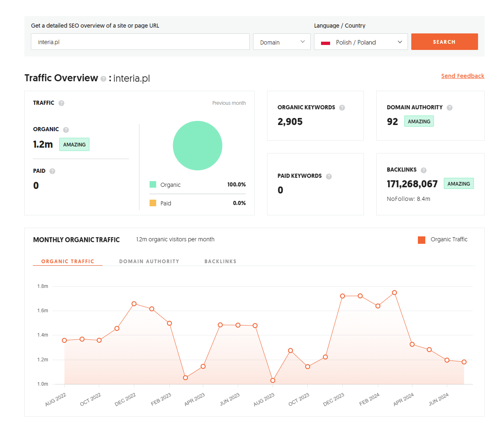
Task: Click the APR 2024 chart data point
Action: (x=412, y=344)
